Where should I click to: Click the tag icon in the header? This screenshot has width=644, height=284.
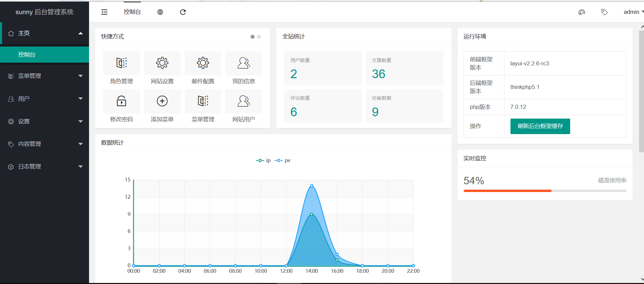pyautogui.click(x=604, y=12)
